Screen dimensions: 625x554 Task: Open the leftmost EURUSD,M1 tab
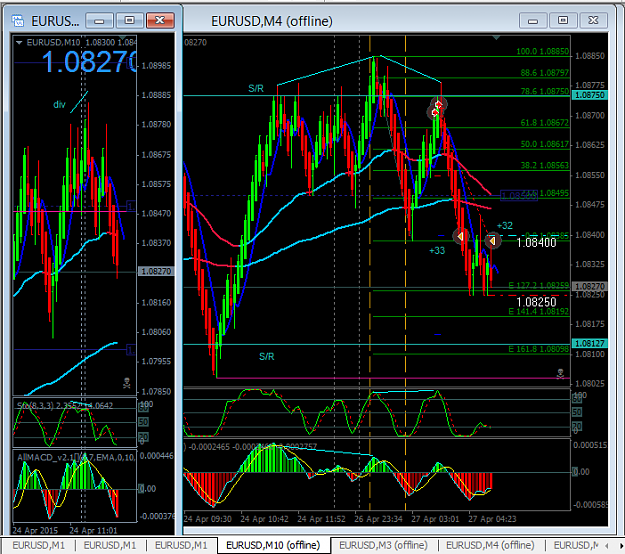pos(38,545)
